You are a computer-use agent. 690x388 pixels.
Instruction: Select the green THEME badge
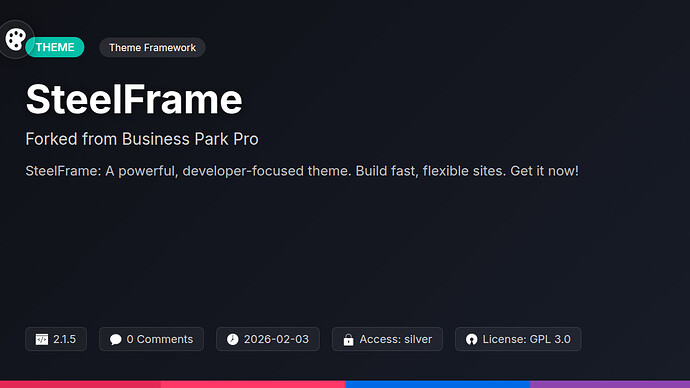[x=55, y=47]
